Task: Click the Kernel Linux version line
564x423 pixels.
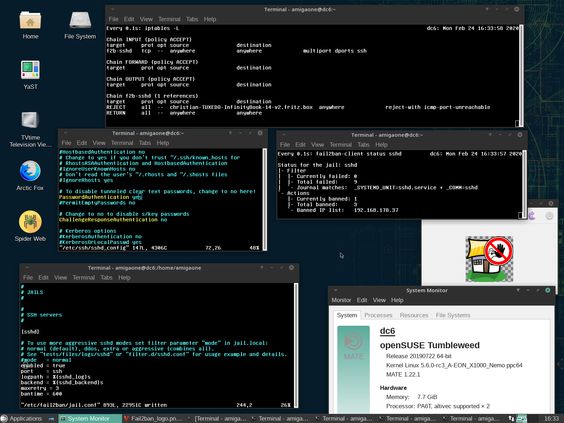Action: click(454, 365)
